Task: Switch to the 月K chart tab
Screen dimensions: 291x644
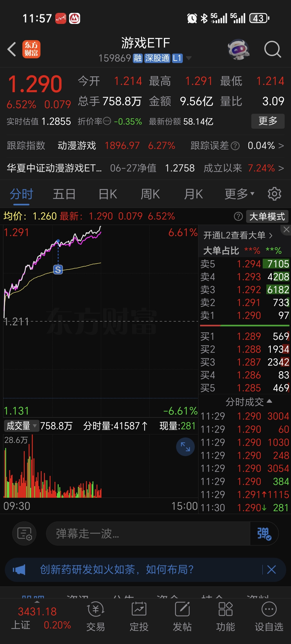Action: click(x=193, y=194)
